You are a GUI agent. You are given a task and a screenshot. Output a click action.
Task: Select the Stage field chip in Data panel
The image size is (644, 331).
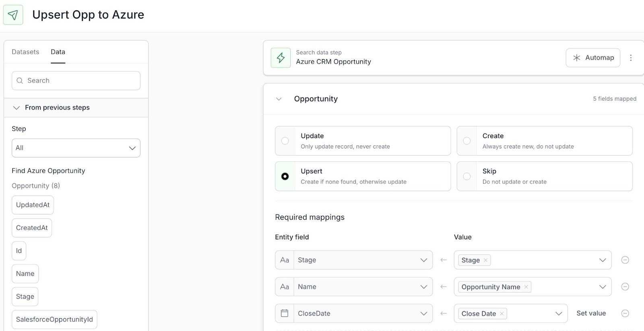pyautogui.click(x=25, y=297)
